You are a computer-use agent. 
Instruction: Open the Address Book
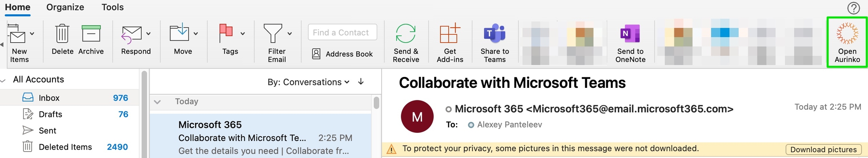coord(342,54)
